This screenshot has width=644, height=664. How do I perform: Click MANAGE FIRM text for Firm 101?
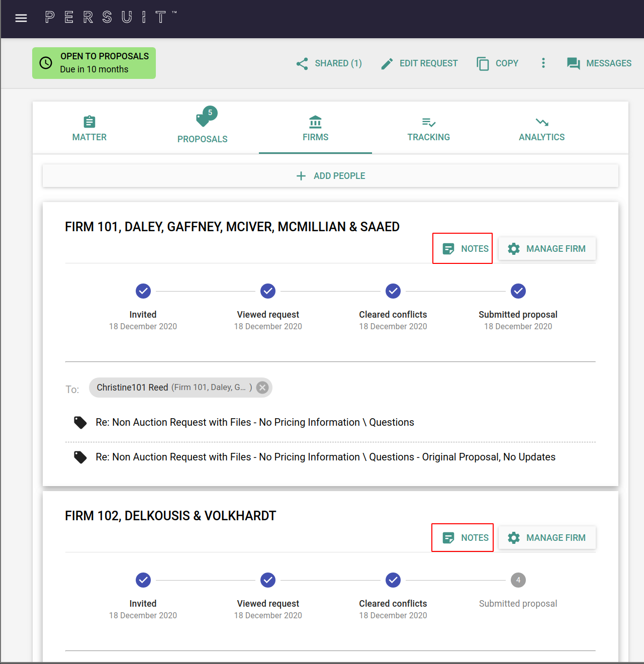556,249
